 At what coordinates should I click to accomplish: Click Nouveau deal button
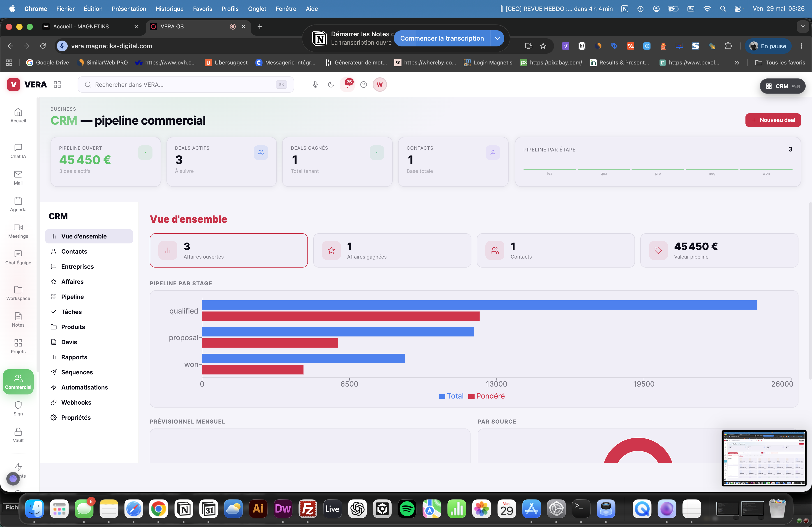point(773,120)
